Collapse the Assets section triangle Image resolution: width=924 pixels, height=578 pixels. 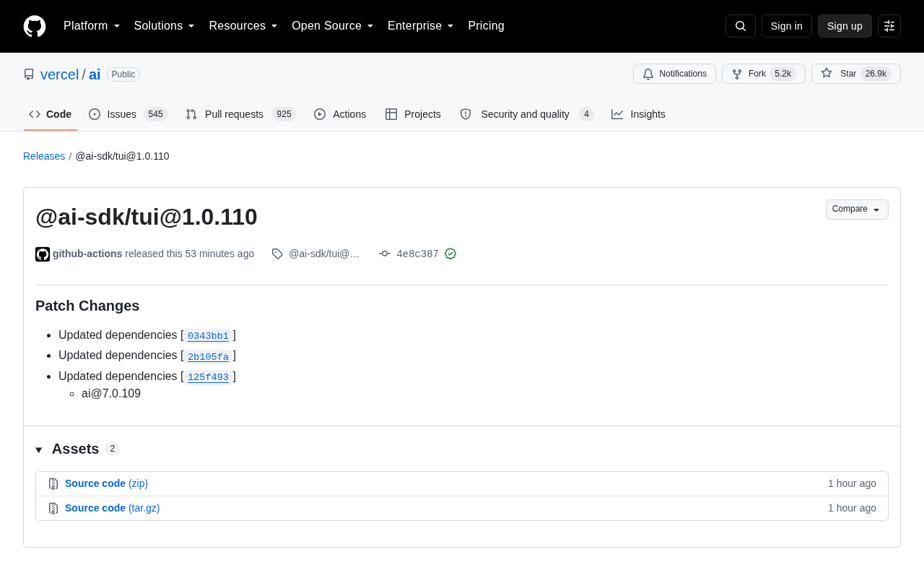pos(39,450)
